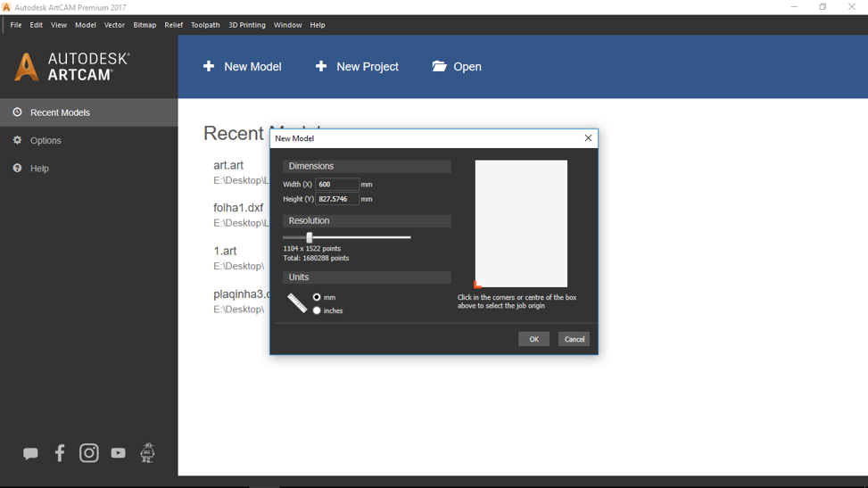
Task: Click the ArtCAM logo in the title bar
Action: point(6,7)
